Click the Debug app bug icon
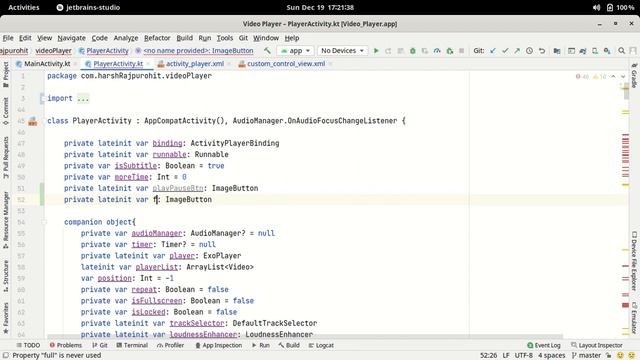 click(x=413, y=51)
